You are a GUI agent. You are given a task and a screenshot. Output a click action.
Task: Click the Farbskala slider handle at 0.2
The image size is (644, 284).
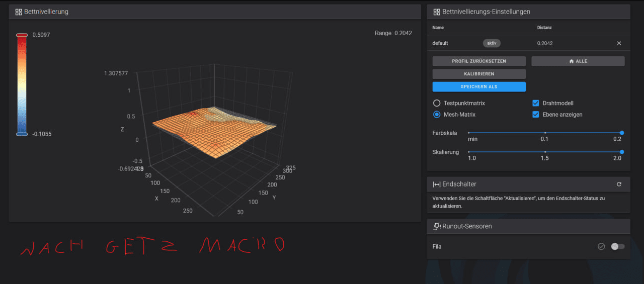coord(622,133)
